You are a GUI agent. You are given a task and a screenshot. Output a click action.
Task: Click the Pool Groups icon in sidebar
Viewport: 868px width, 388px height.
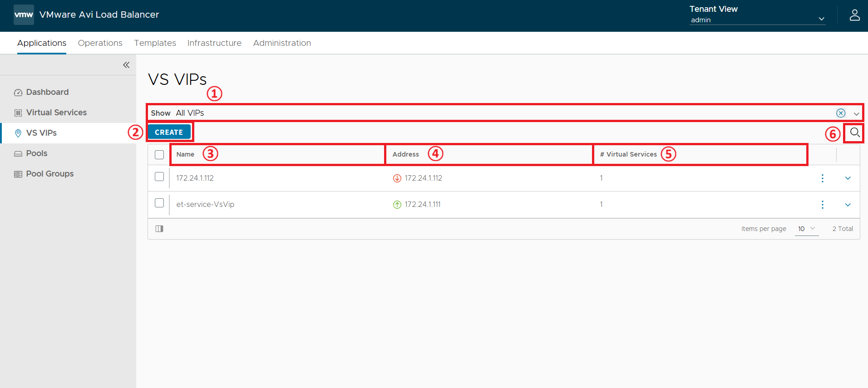coord(18,174)
